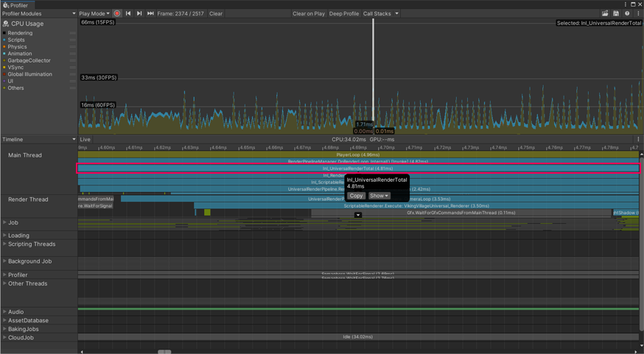Screen dimensions: 644x354
Task: Click the record profiling button
Action: [117, 13]
